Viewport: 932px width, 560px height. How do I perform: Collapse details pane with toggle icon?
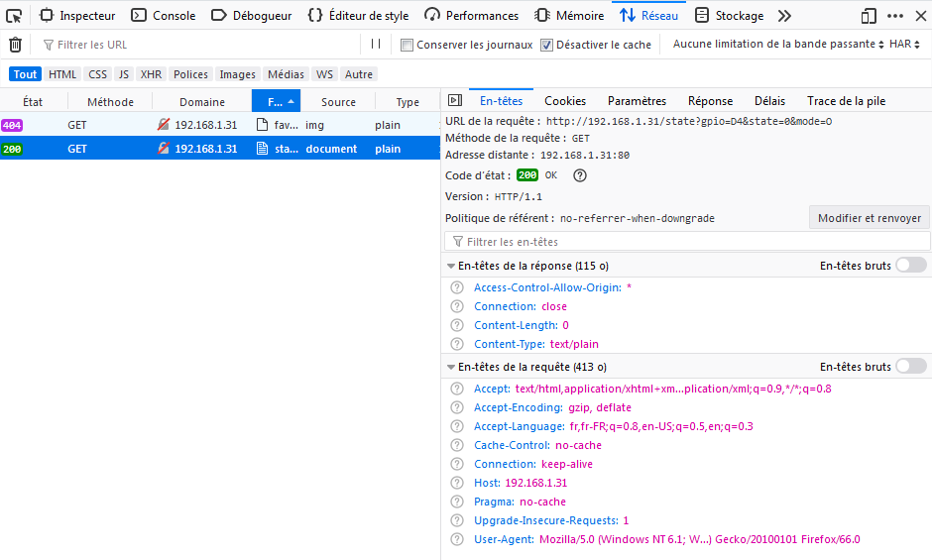point(455,101)
